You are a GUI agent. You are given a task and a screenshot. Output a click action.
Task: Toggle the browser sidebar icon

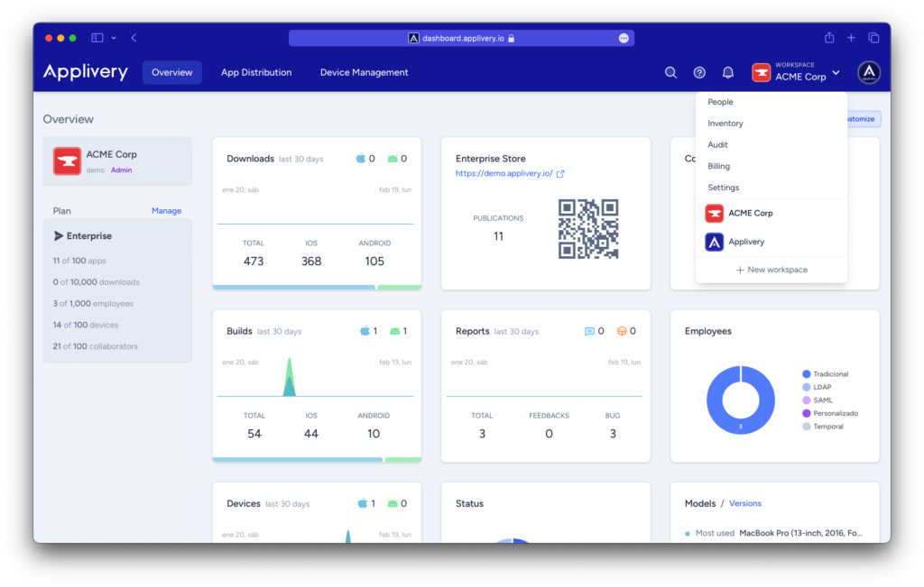(x=97, y=38)
